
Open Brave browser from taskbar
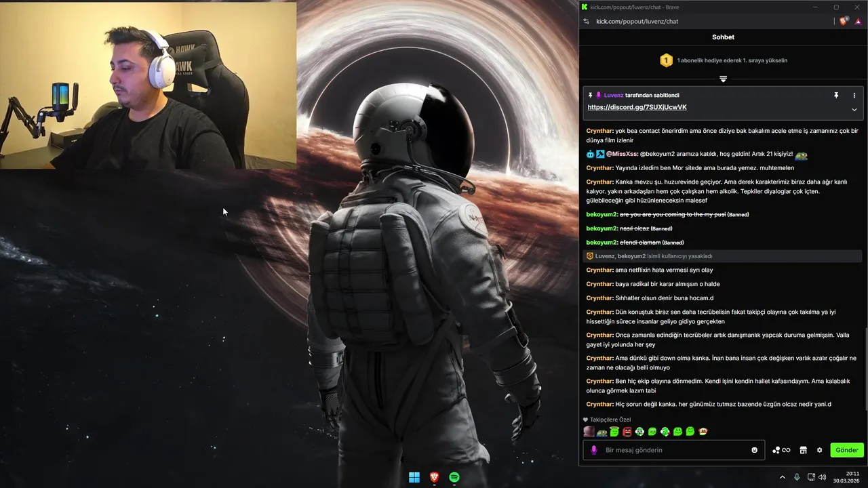[x=434, y=477]
